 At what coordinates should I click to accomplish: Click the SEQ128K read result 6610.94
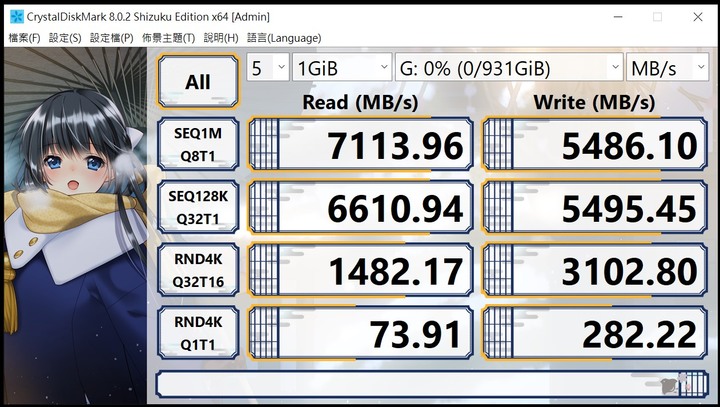click(x=360, y=207)
